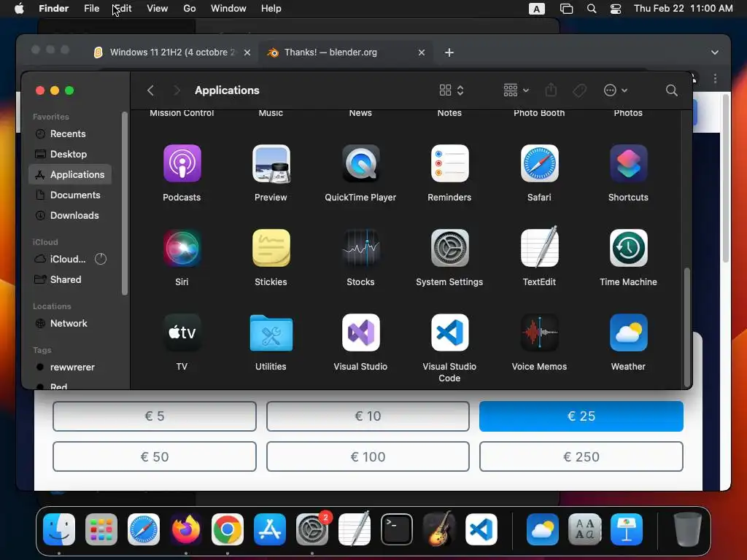Viewport: 747px width, 560px height.
Task: Open Recents in Finder sidebar
Action: (70, 134)
